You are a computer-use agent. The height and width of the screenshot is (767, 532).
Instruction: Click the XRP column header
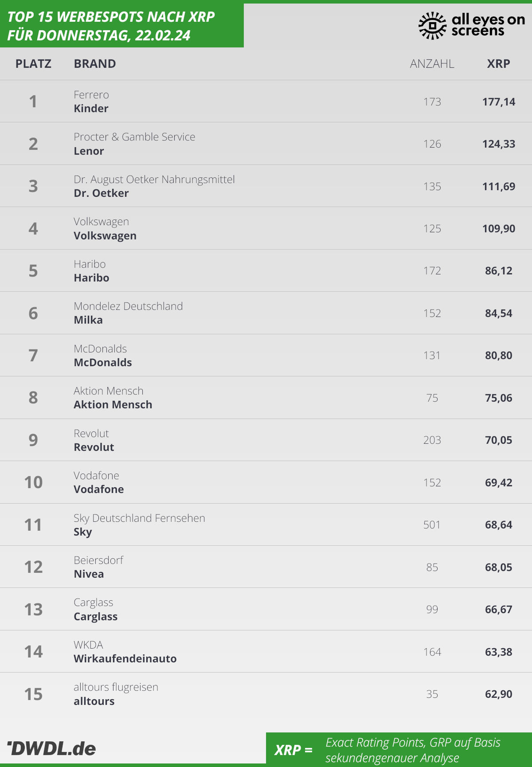[x=499, y=64]
